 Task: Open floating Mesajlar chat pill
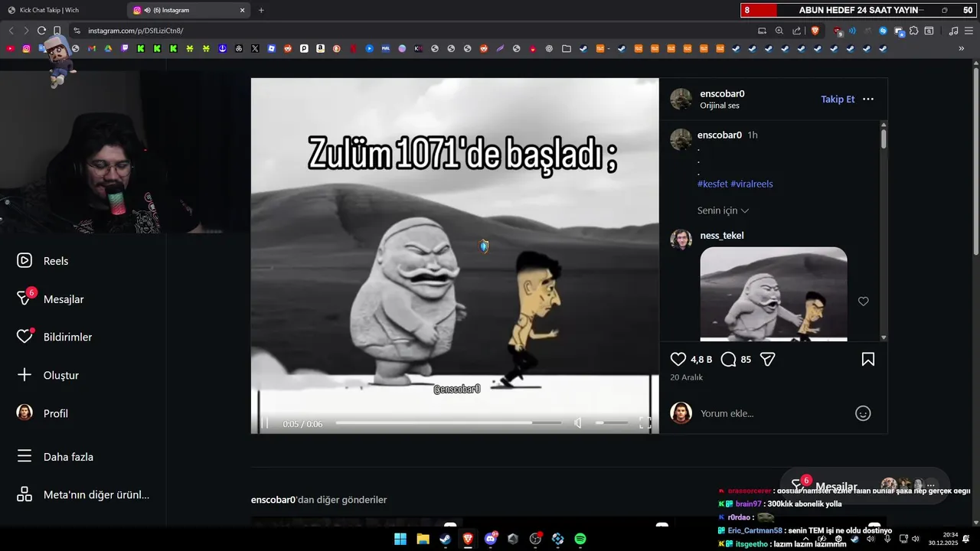(864, 486)
